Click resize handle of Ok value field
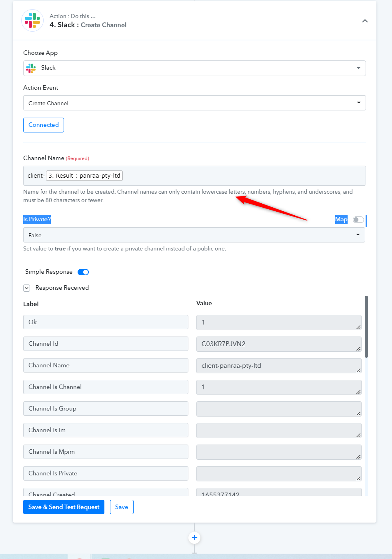Viewport: 392px width, 559px height. pyautogui.click(x=358, y=327)
